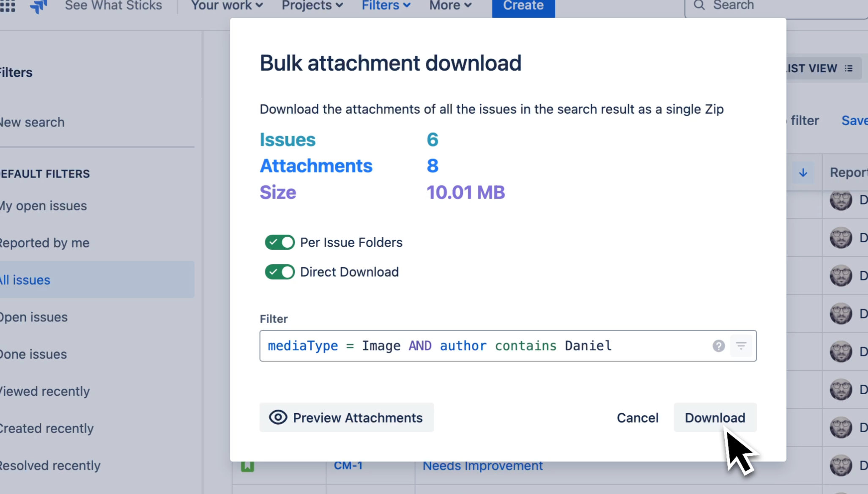Select the Jira logo icon

[38, 5]
